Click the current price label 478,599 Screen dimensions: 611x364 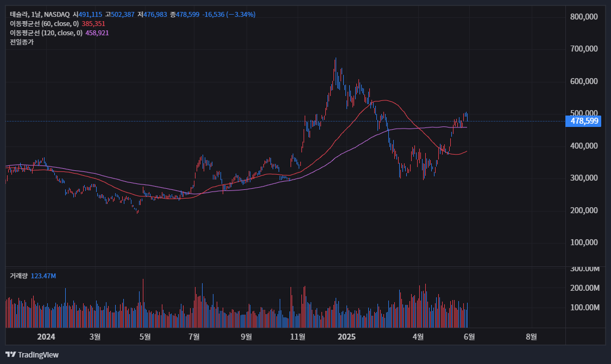[x=583, y=121]
